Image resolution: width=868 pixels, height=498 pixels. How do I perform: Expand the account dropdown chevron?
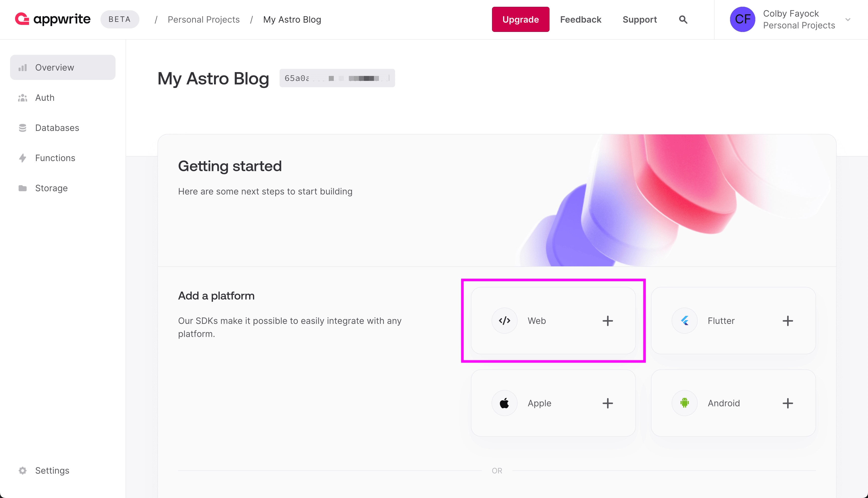(x=848, y=20)
